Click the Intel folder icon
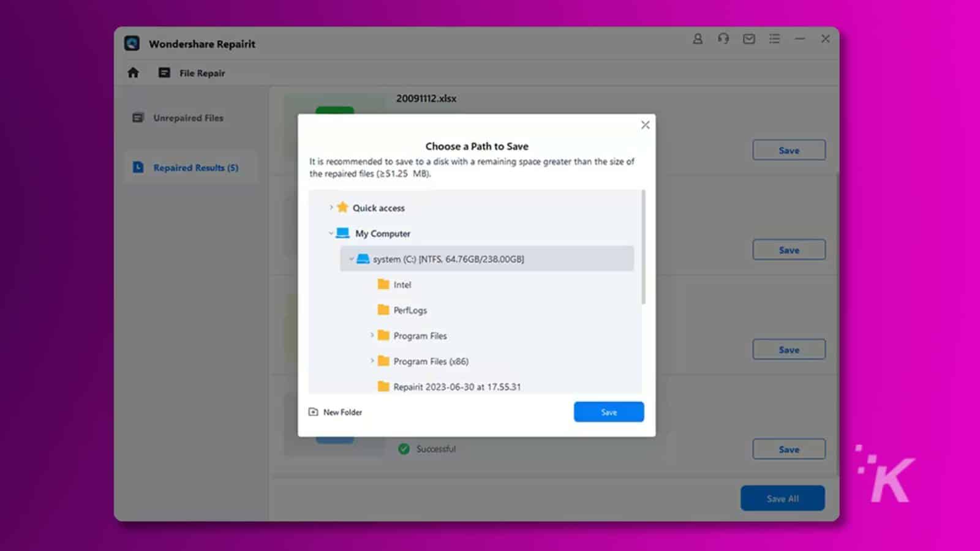The width and height of the screenshot is (980, 551). point(383,284)
